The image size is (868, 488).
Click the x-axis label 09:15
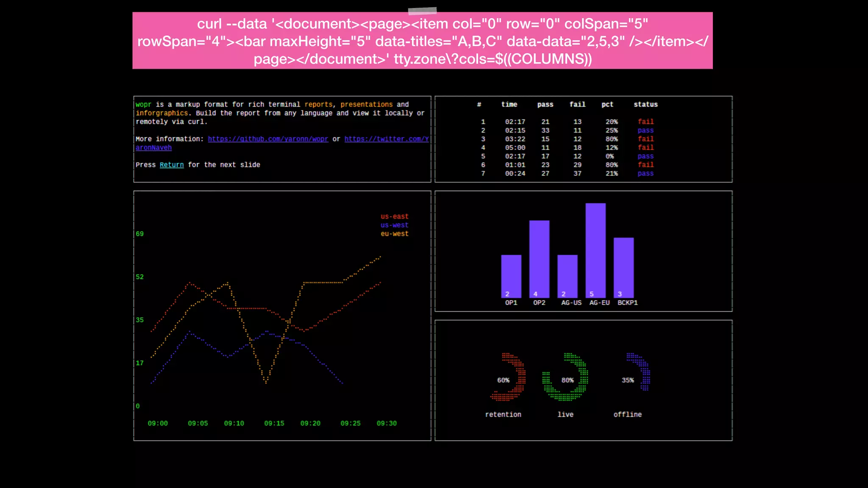274,424
